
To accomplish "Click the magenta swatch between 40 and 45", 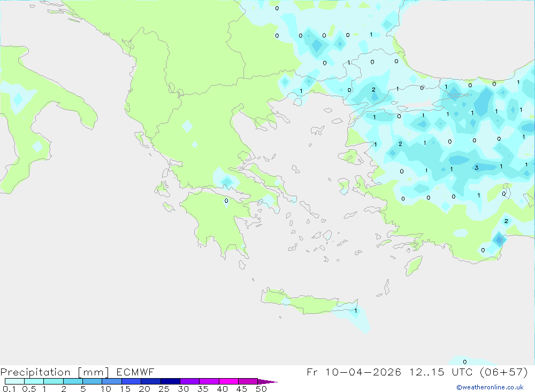I will (x=228, y=381).
